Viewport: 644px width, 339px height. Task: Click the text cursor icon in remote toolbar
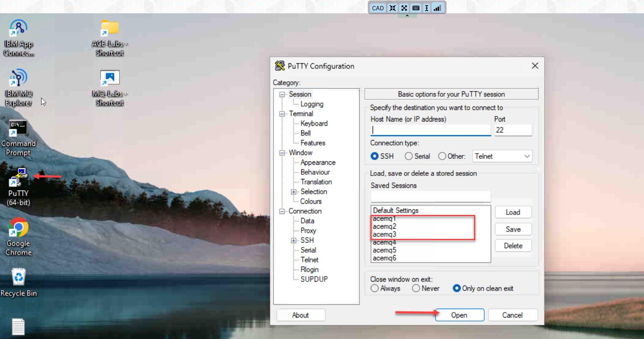click(426, 8)
